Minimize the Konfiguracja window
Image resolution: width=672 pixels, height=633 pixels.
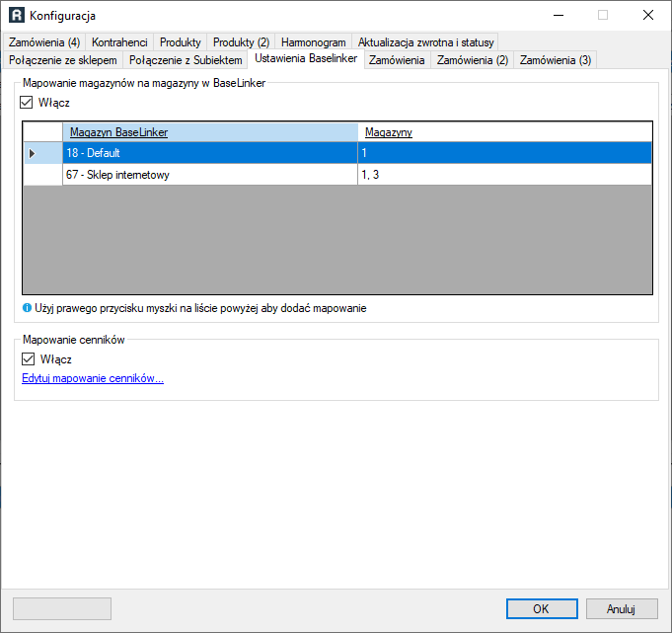559,15
